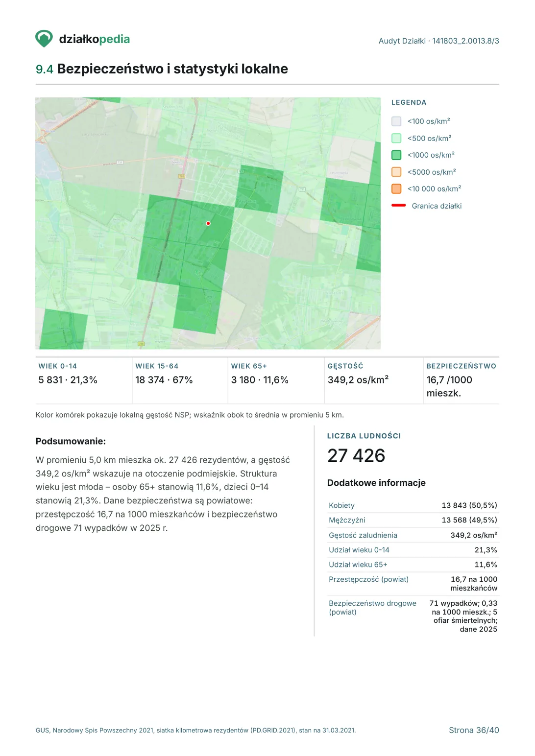Click the '<500 os/km²' legend swatch
Viewport: 535px width, 756px height.
click(x=396, y=139)
